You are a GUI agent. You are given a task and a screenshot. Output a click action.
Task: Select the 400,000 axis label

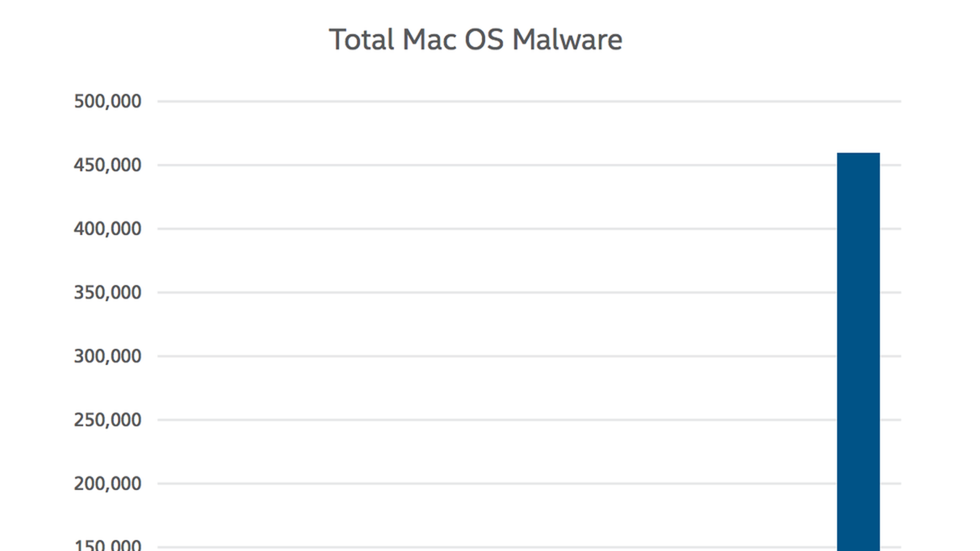(x=108, y=229)
